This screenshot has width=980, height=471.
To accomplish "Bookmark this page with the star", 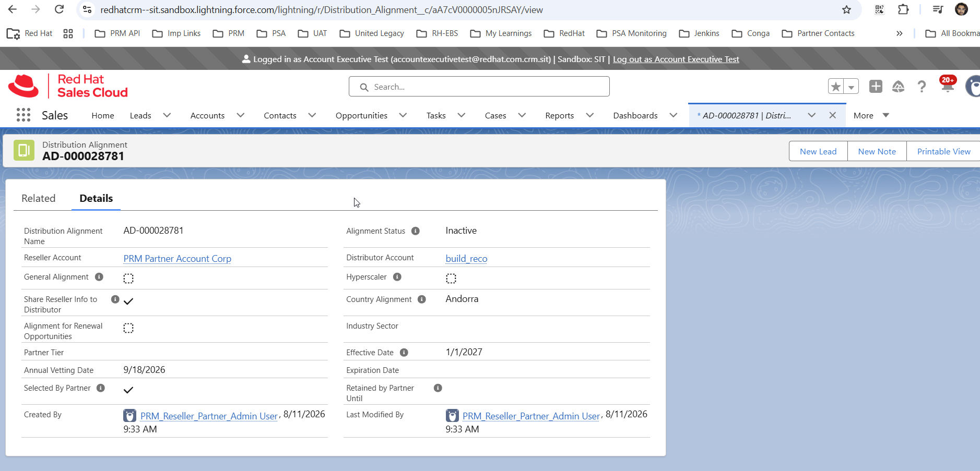I will coord(847,9).
